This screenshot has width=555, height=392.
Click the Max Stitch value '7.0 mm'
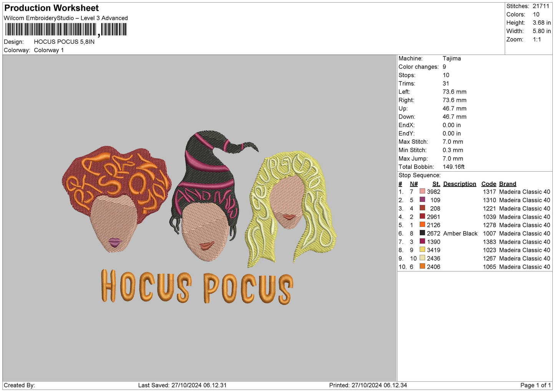point(453,142)
